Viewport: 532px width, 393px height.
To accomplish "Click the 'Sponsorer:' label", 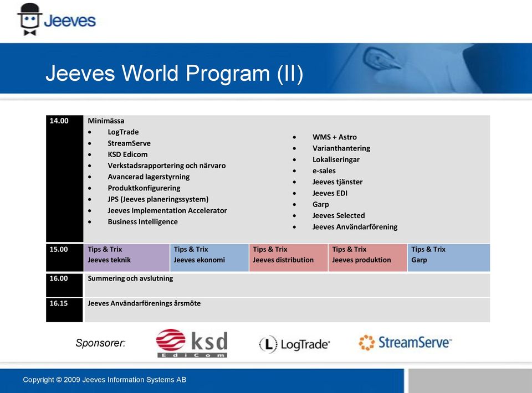I will 100,343.
